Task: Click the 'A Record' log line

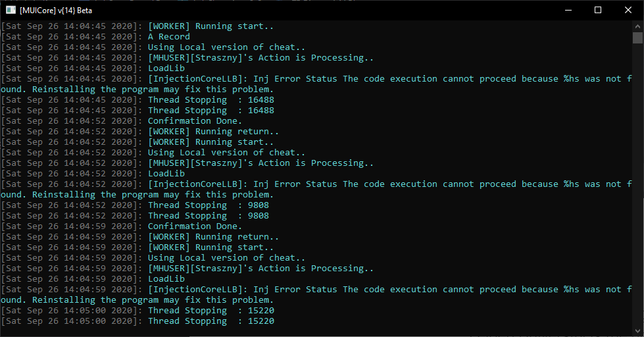Action: click(95, 37)
